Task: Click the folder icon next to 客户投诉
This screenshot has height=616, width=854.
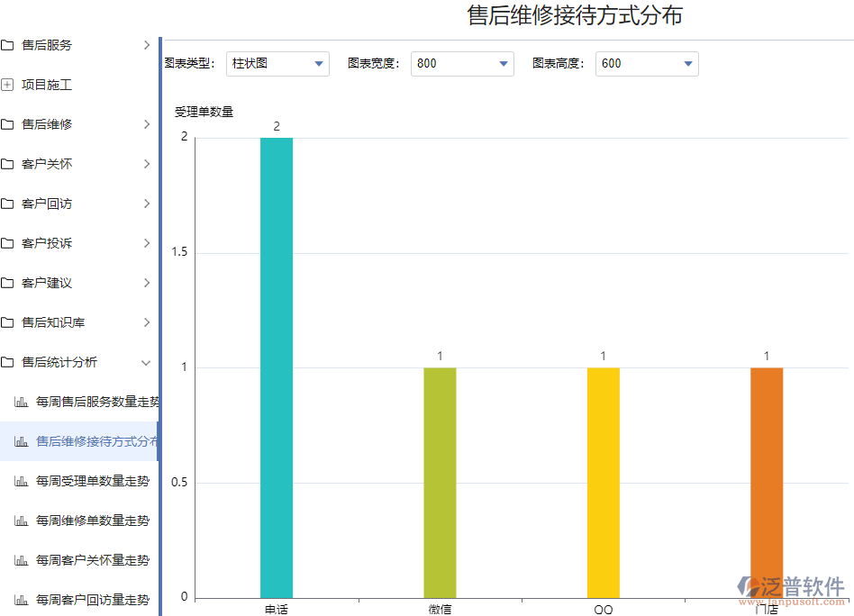Action: 9,243
